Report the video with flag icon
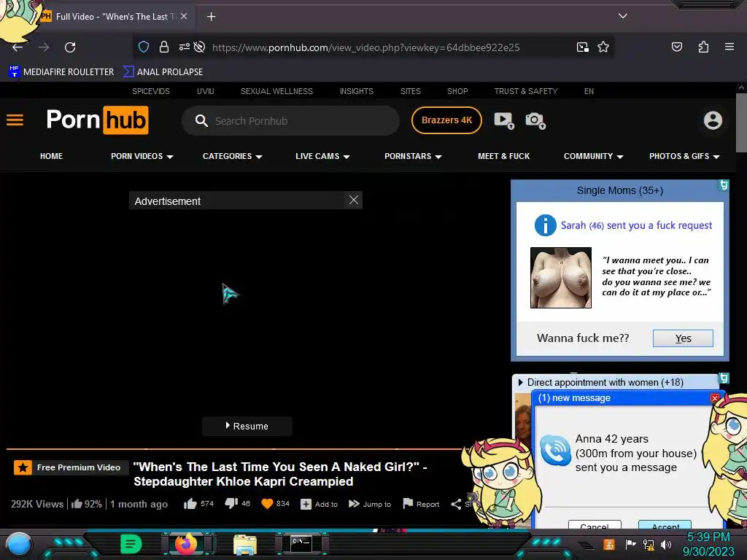Viewport: 747px width, 560px height. click(x=421, y=504)
